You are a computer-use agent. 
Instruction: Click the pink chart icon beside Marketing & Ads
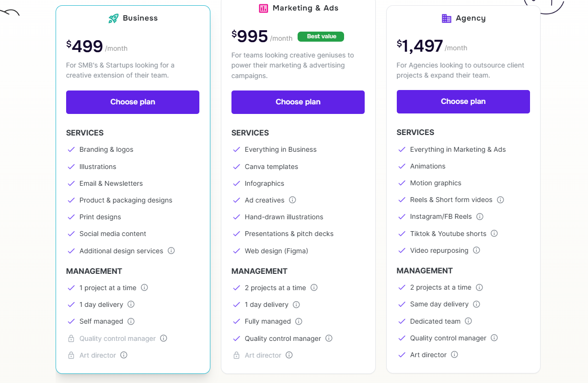click(x=264, y=8)
